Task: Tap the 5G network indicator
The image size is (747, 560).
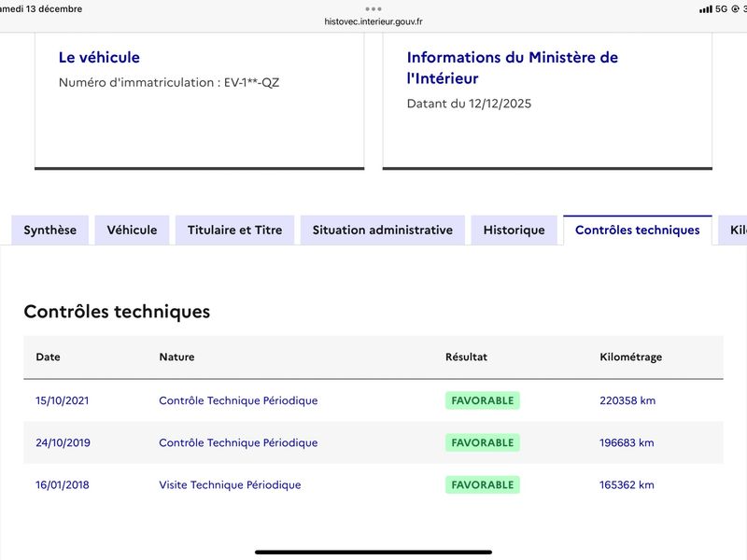Action: (x=721, y=9)
